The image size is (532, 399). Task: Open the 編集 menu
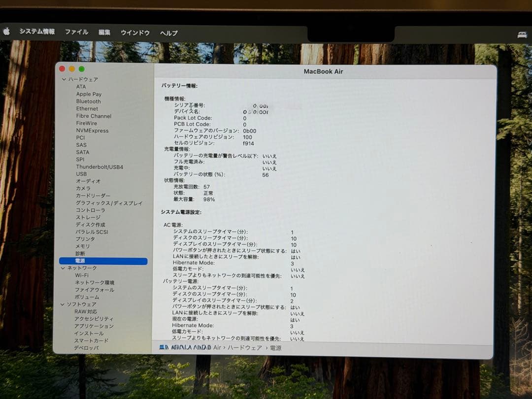click(105, 33)
